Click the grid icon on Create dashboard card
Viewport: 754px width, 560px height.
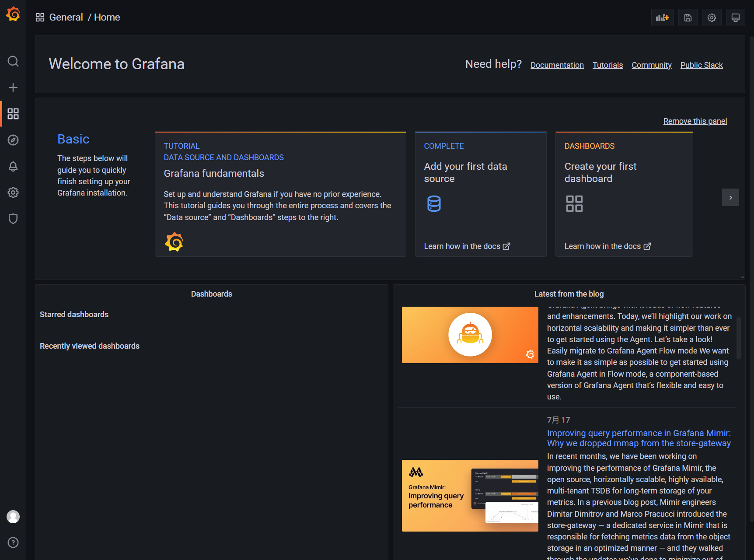(574, 204)
